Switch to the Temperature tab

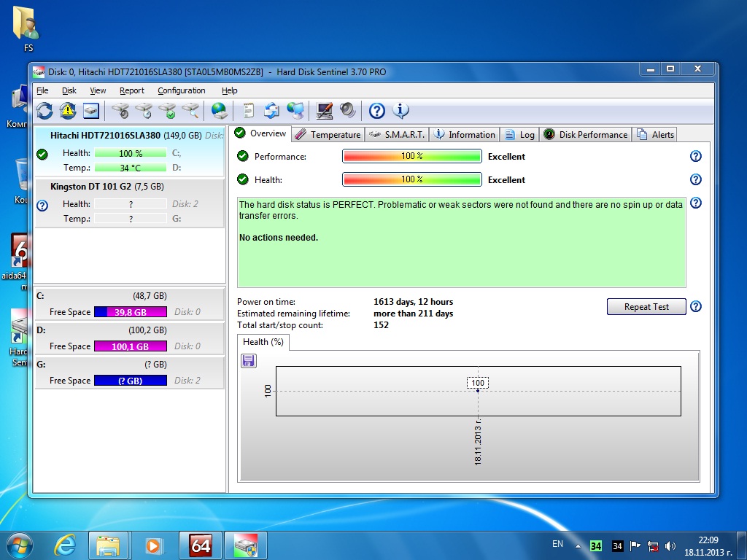pos(328,135)
